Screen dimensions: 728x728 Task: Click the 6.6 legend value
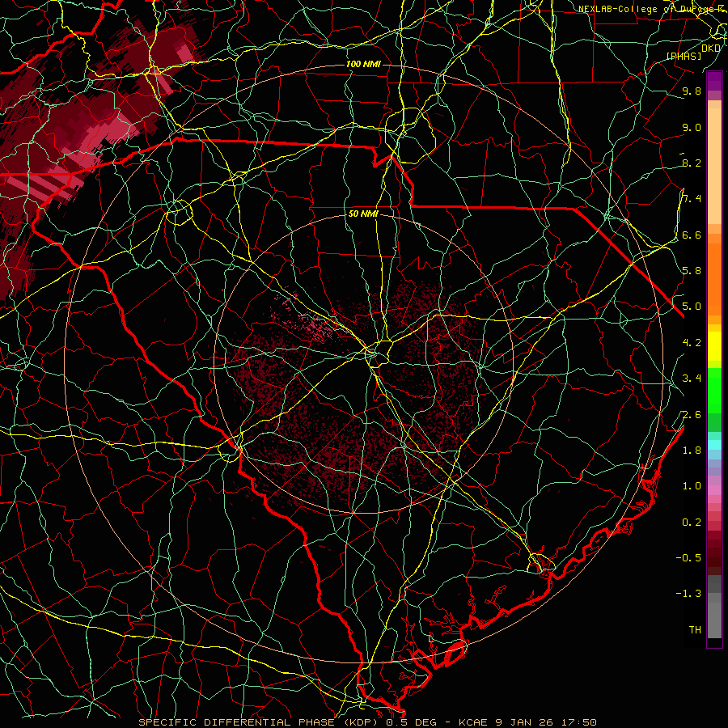tap(692, 235)
